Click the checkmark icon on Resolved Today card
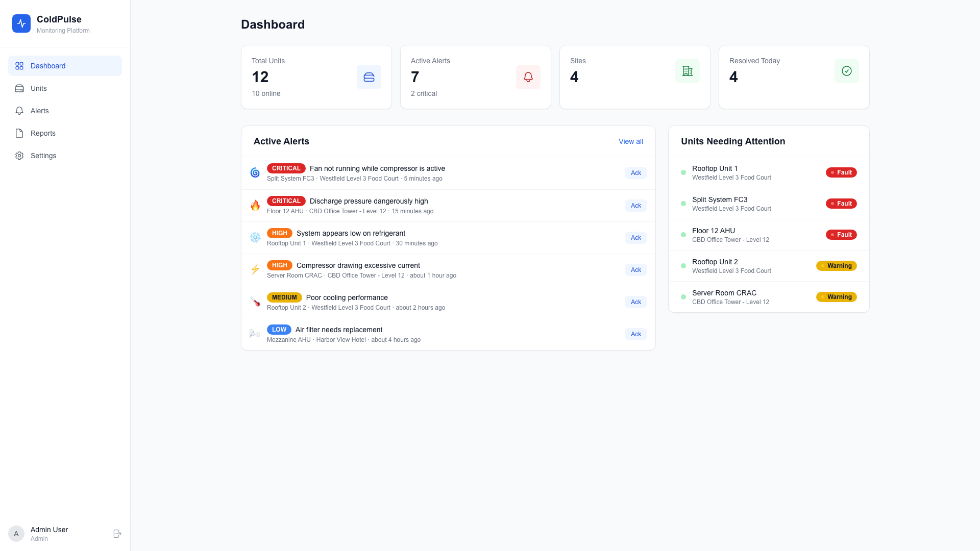Viewport: 980px width, 551px height. [x=847, y=71]
